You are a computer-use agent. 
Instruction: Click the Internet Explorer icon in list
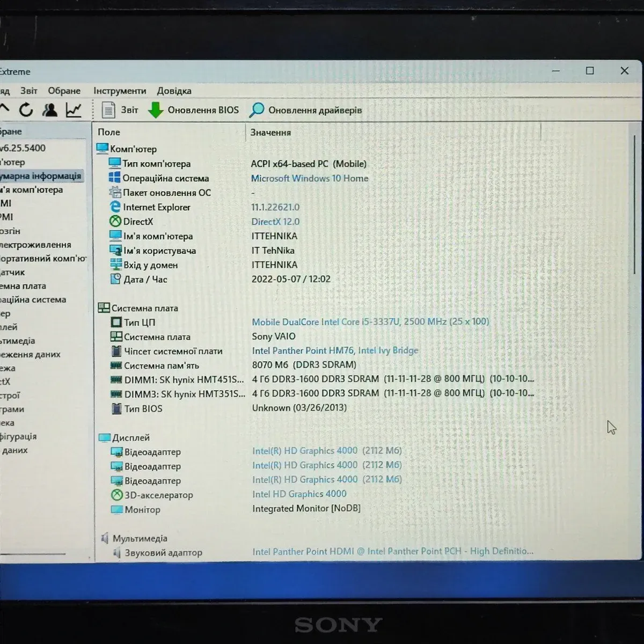[x=115, y=207]
